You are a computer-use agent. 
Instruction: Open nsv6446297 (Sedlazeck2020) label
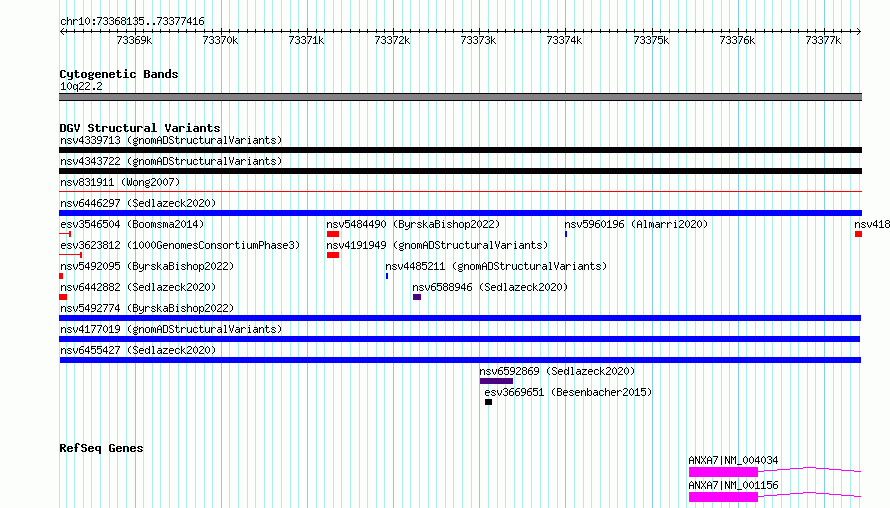tap(138, 203)
